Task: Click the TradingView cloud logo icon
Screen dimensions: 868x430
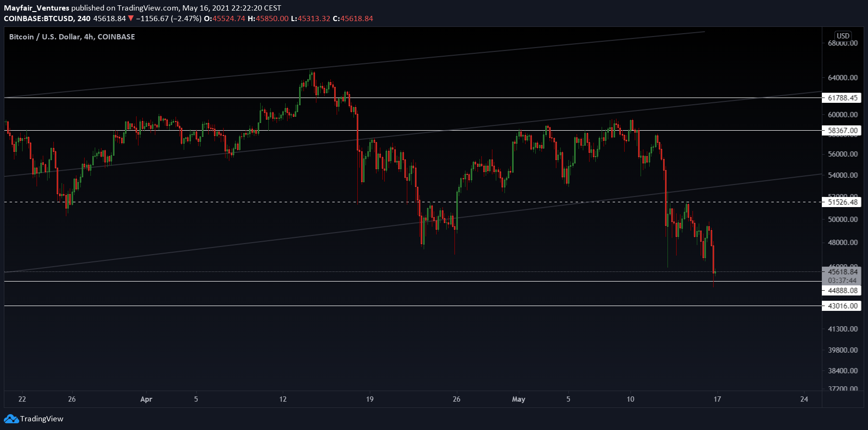Action: (11, 419)
